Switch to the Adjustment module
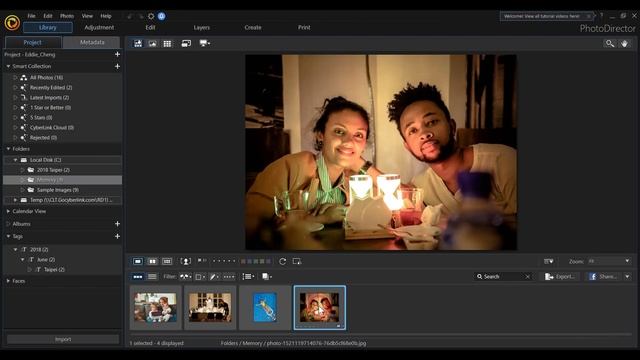This screenshot has height=360, width=640. (99, 27)
